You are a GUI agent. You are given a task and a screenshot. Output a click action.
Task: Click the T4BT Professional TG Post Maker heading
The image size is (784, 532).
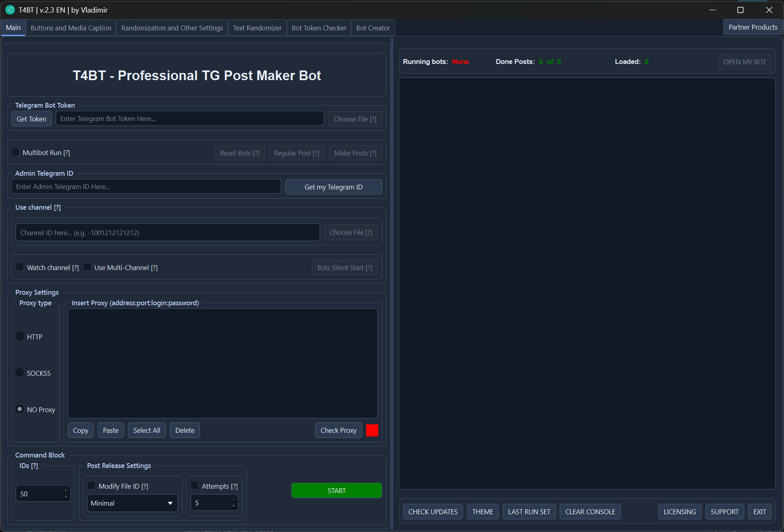(197, 75)
